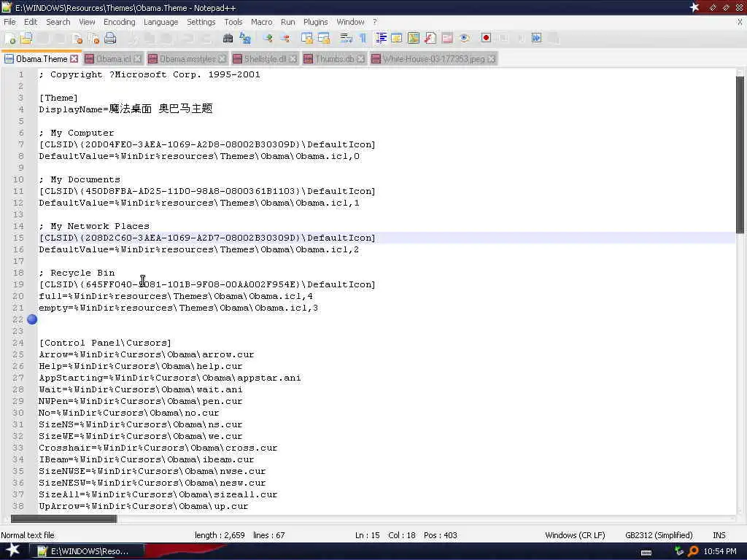747x560 pixels.
Task: Open the Replace toolbar icon
Action: pos(245,39)
